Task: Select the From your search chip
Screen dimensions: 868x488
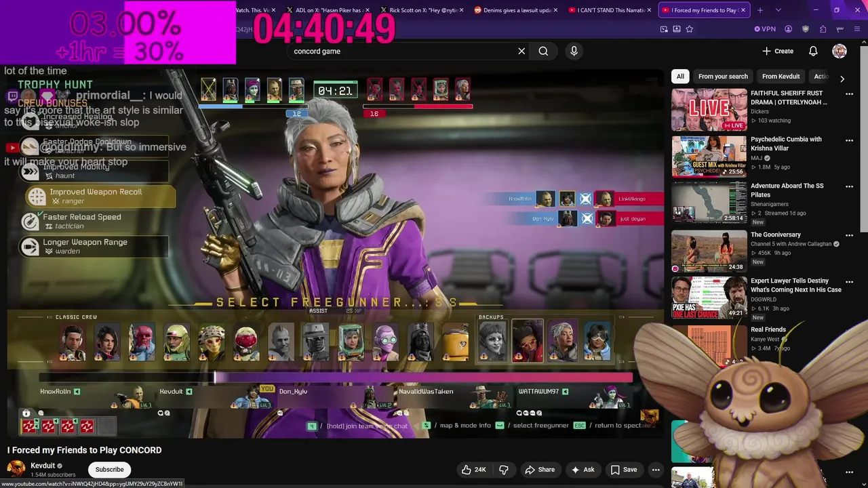Action: [723, 77]
